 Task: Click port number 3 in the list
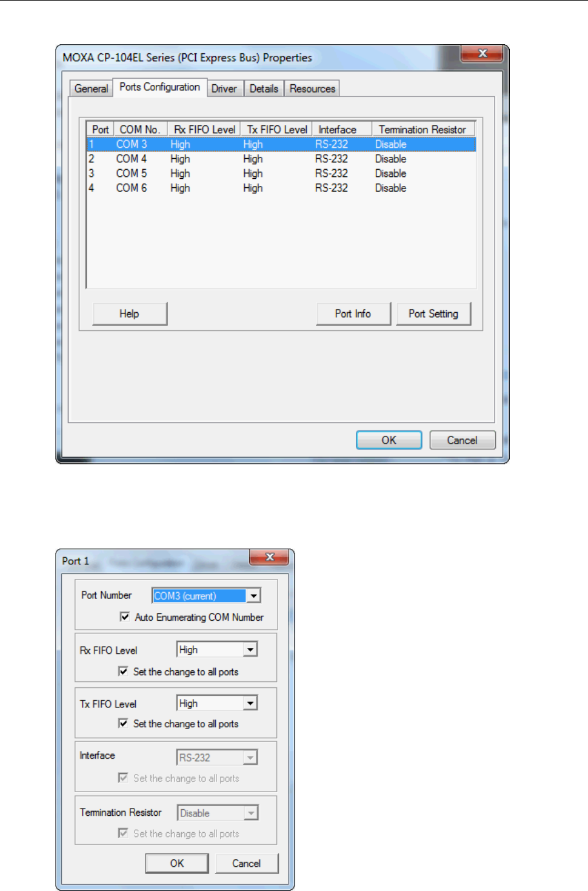[x=92, y=173]
